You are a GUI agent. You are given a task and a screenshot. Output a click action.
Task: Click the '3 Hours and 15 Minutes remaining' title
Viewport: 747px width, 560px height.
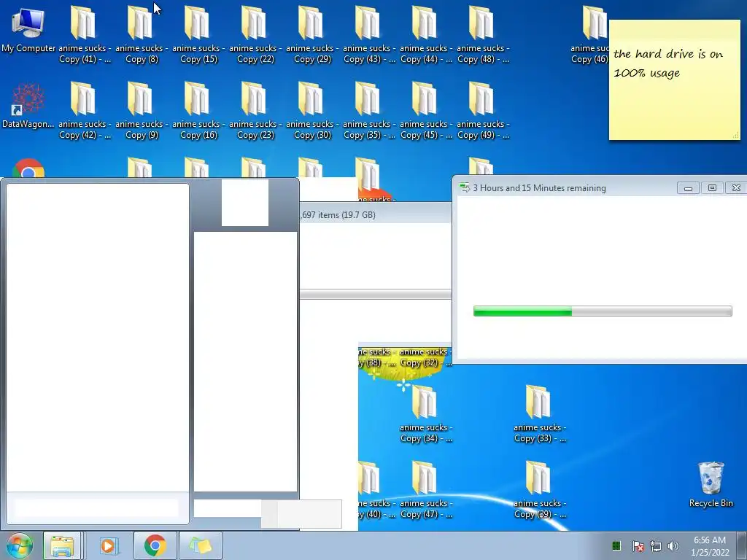click(x=539, y=188)
